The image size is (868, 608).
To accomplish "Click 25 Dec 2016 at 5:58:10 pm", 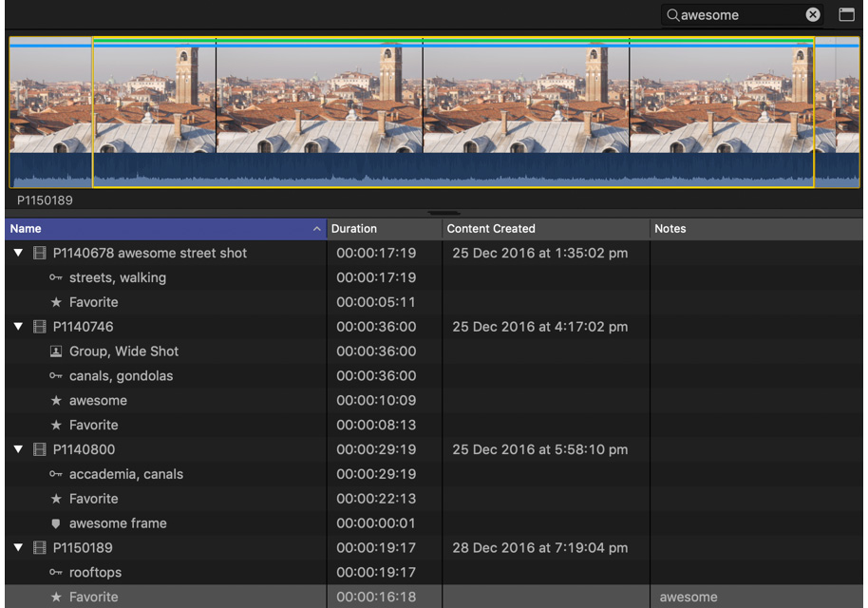I will pyautogui.click(x=539, y=449).
